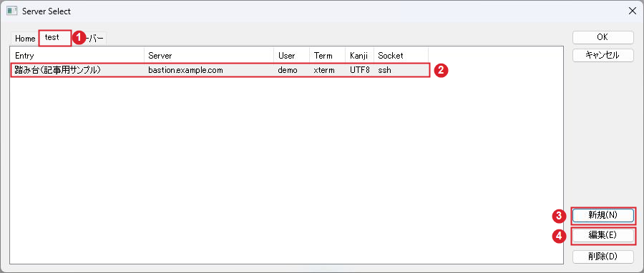Click the ssh socket cell
644x273 pixels.
pyautogui.click(x=384, y=70)
